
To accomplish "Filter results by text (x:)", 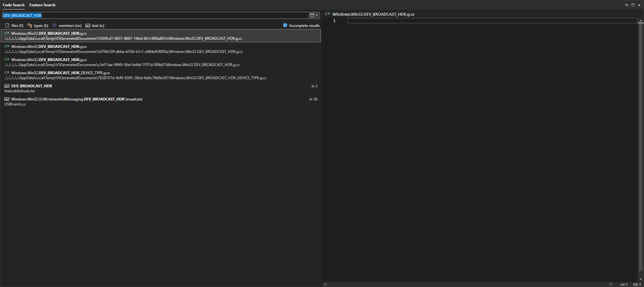I will (95, 26).
